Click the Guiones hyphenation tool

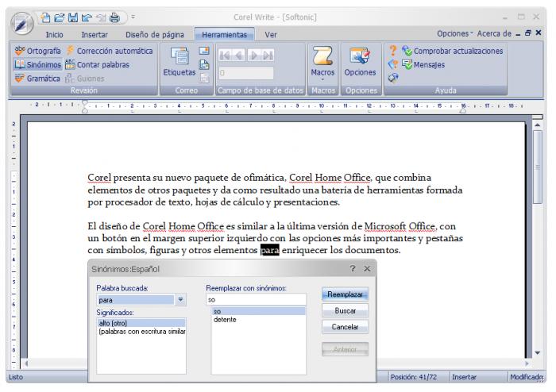coord(85,79)
